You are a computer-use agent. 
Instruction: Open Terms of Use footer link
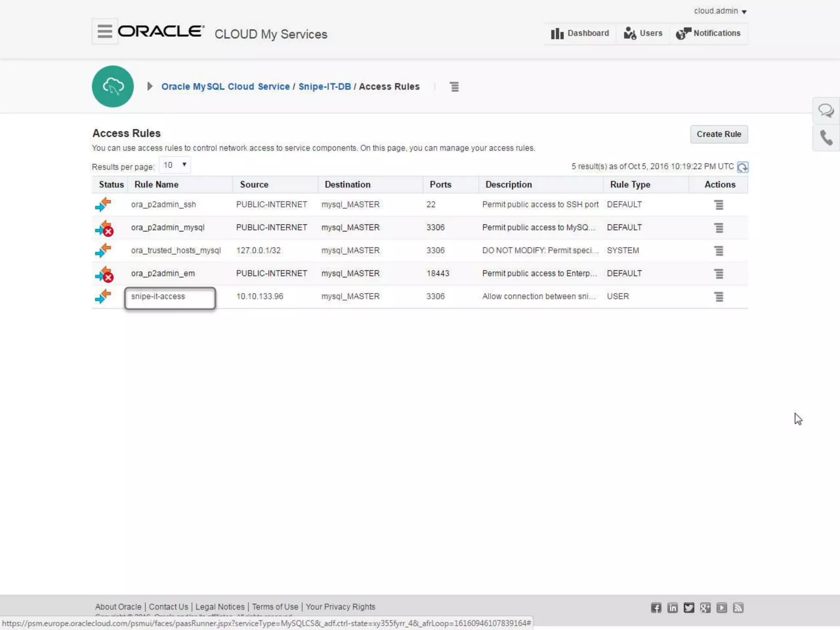pyautogui.click(x=275, y=607)
